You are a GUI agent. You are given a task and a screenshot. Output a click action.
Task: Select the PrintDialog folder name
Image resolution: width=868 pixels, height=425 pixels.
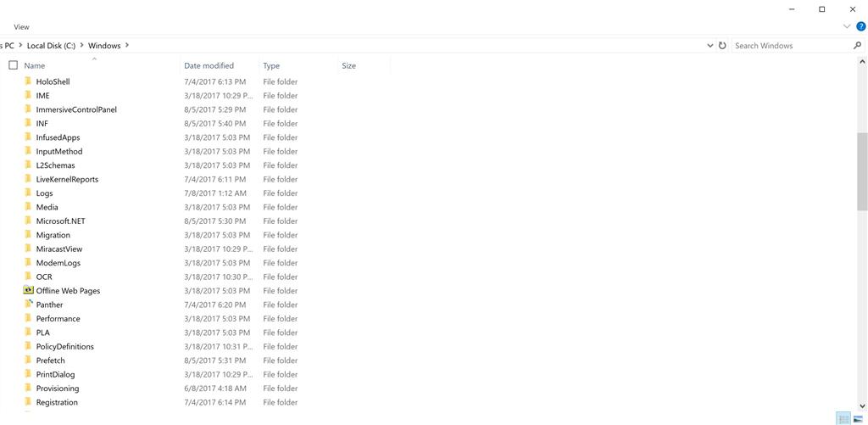tap(55, 374)
